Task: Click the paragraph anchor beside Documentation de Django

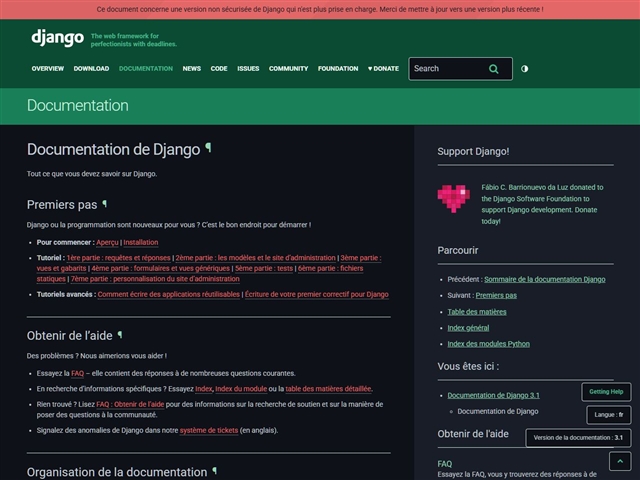Action: pyautogui.click(x=209, y=148)
